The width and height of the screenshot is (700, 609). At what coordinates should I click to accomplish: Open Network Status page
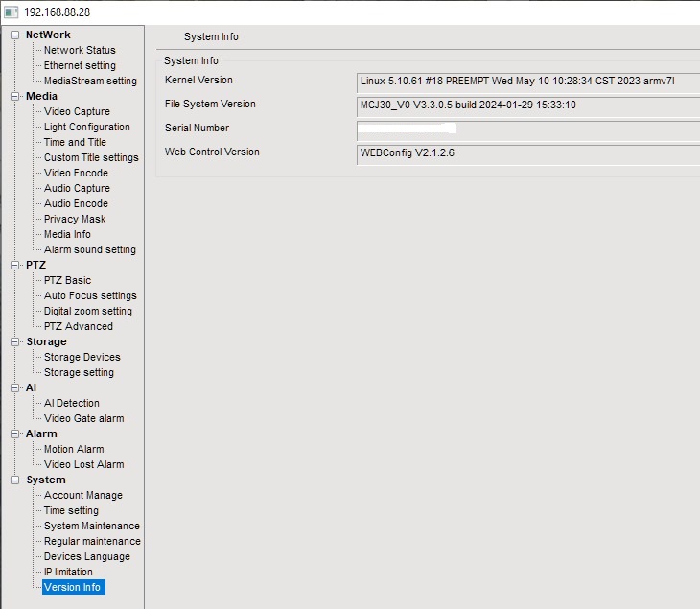[80, 50]
